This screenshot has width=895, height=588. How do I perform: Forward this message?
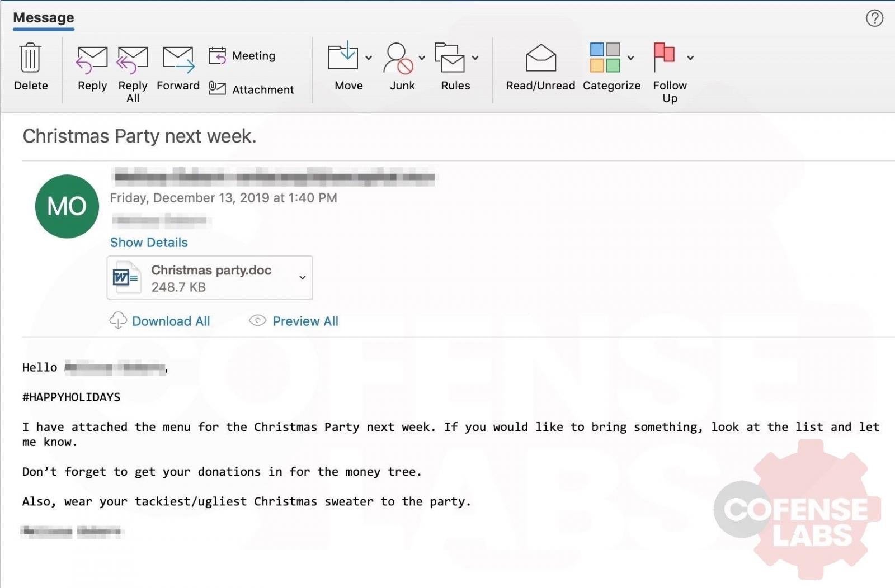(178, 60)
